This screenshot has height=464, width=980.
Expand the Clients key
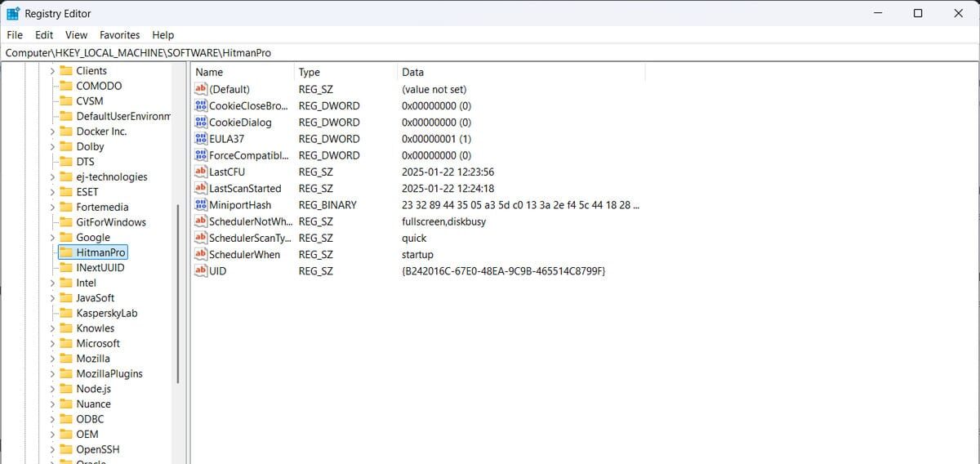[x=53, y=70]
